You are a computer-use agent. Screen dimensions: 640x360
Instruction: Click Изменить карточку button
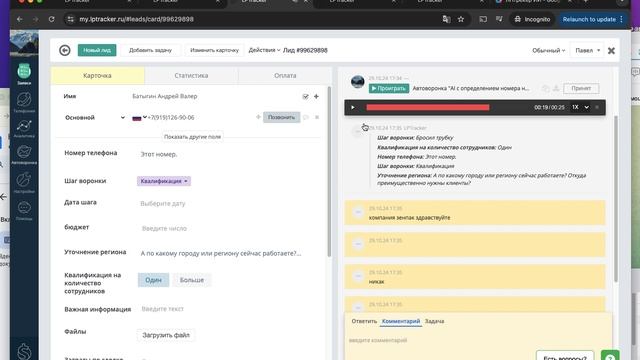214,50
